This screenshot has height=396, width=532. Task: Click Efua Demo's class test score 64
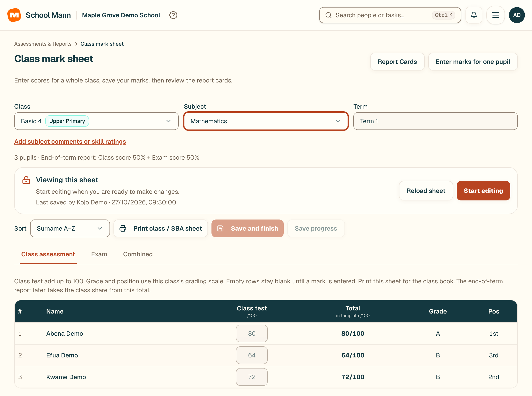coord(252,355)
